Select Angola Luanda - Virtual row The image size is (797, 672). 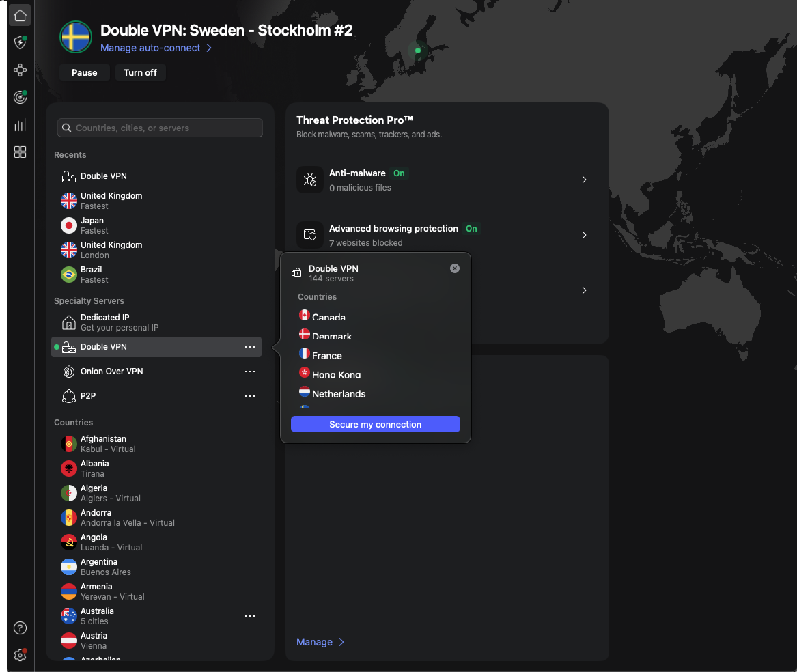pos(156,542)
